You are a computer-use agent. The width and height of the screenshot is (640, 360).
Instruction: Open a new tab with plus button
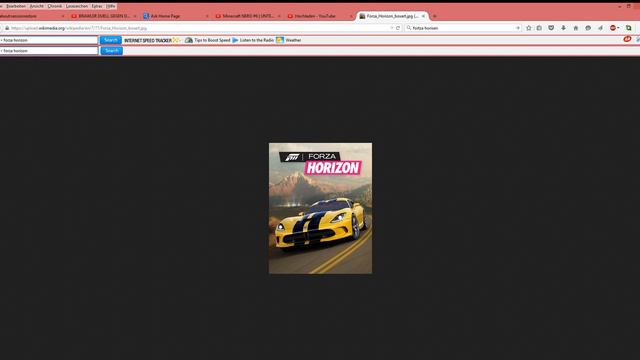[x=434, y=16]
